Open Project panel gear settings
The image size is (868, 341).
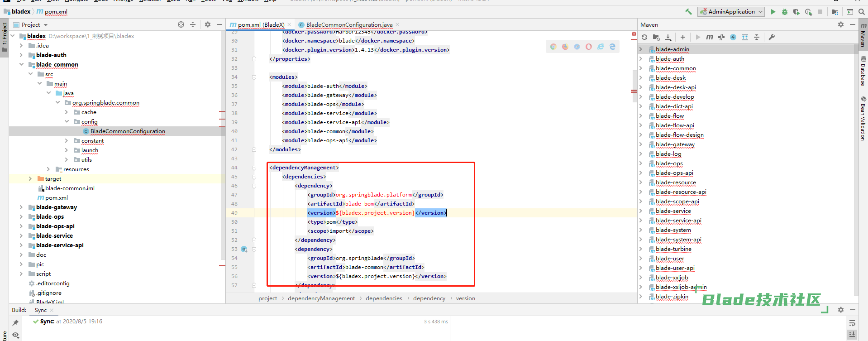click(x=208, y=24)
